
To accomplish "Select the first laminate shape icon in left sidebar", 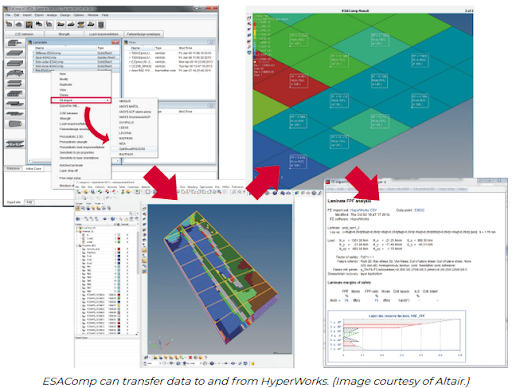I will tap(15, 43).
